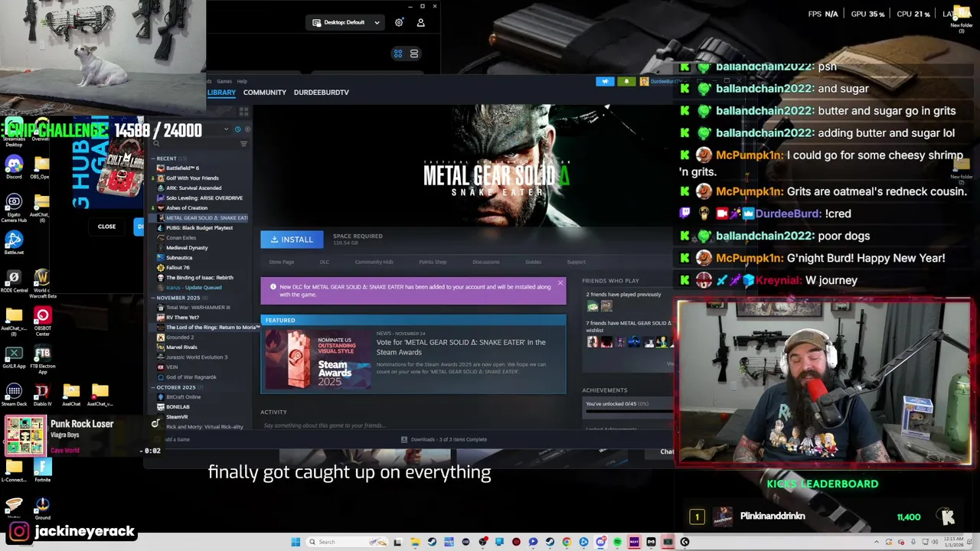Image resolution: width=980 pixels, height=551 pixels.
Task: Click the Steam announcements megaphone icon
Action: pos(605,81)
